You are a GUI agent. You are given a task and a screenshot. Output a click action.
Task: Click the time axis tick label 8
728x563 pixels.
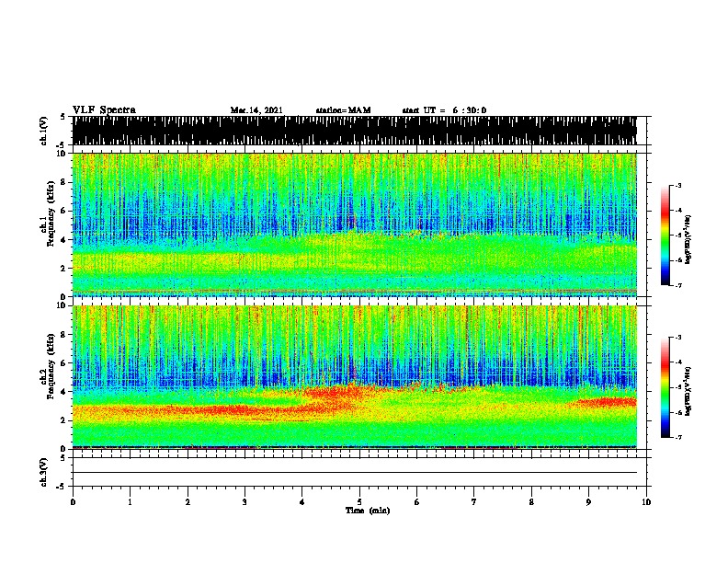(531, 502)
